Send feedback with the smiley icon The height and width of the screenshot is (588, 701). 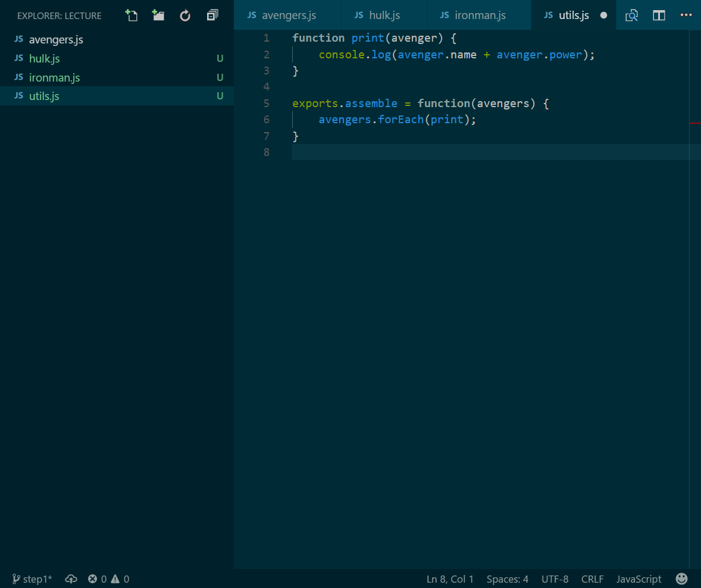click(682, 579)
